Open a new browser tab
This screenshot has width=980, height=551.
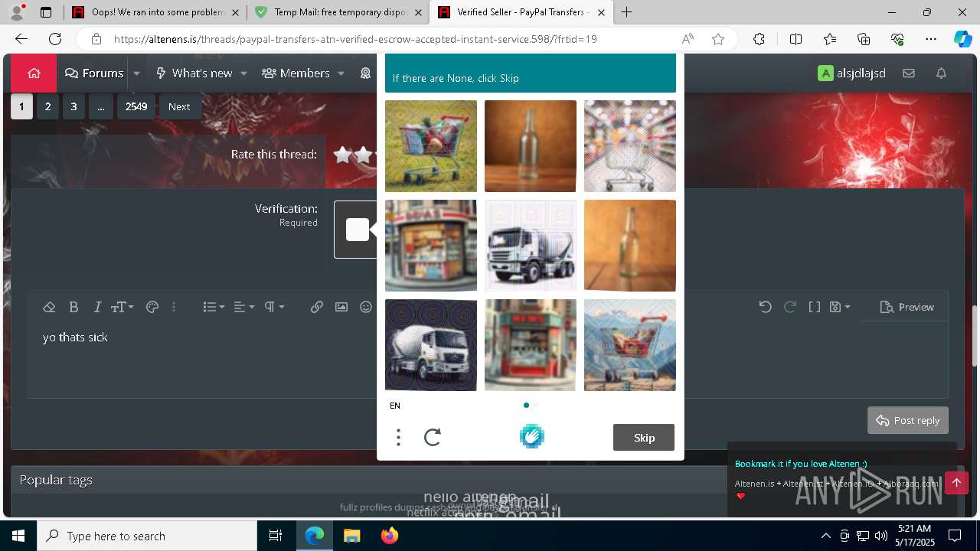(626, 12)
